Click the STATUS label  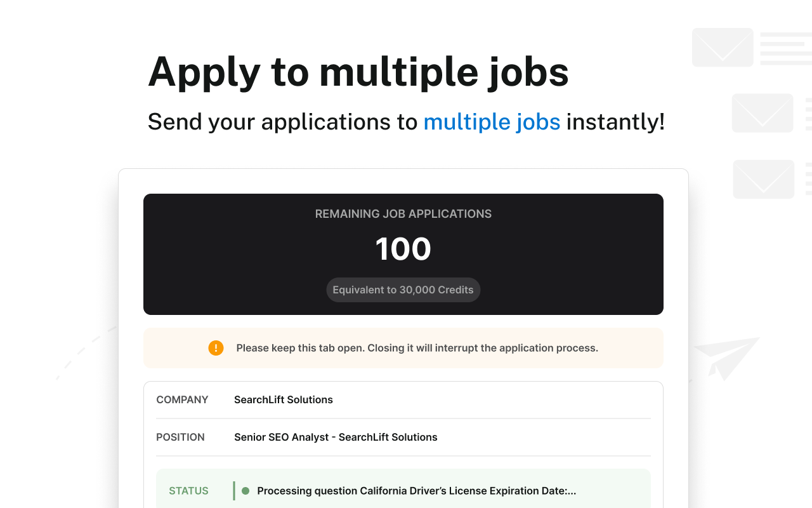point(188,491)
